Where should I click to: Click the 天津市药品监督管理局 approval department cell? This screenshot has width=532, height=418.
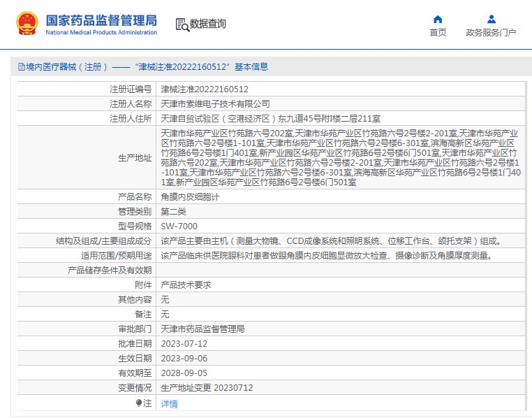[x=202, y=329]
